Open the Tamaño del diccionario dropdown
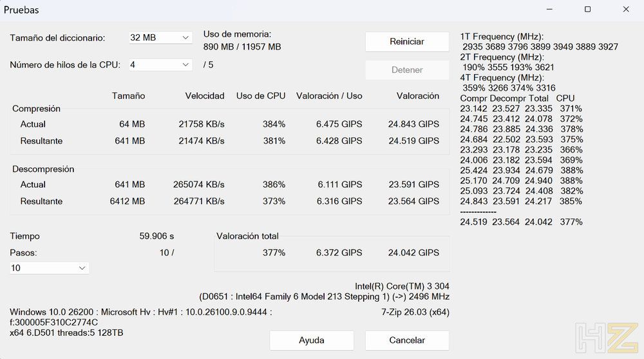Screen dimensions: 644x359 (x=160, y=37)
